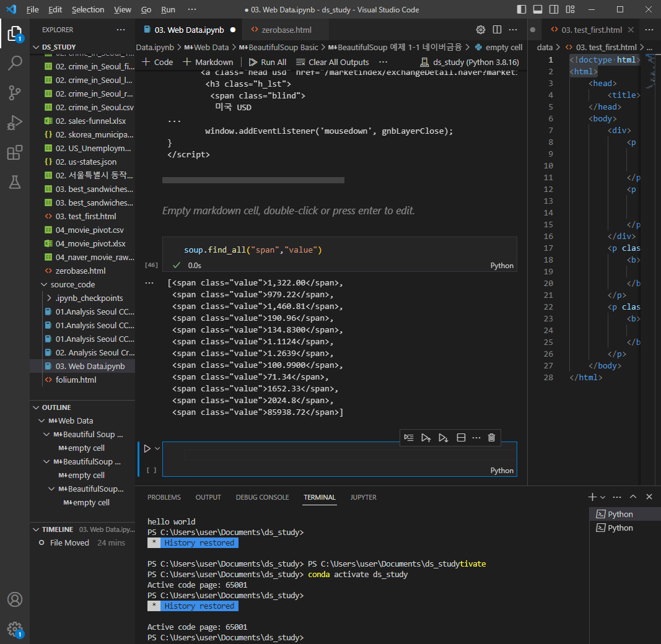Switch to the JUPYTER panel tab

coord(363,497)
